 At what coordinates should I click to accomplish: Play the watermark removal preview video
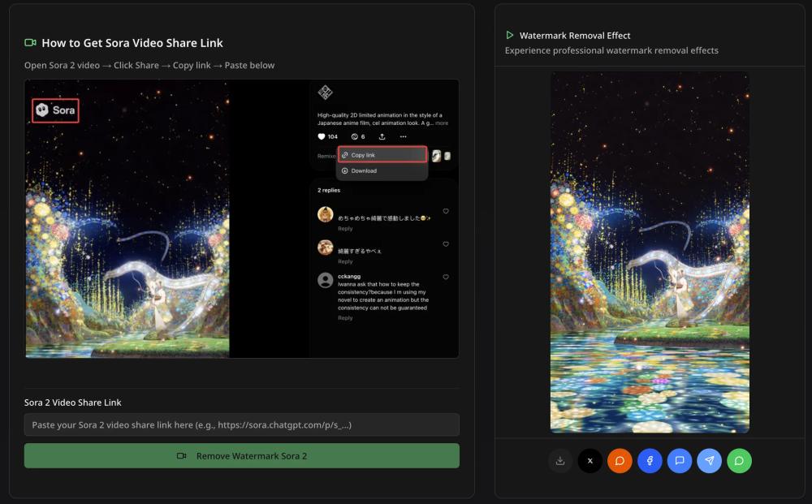click(650, 252)
